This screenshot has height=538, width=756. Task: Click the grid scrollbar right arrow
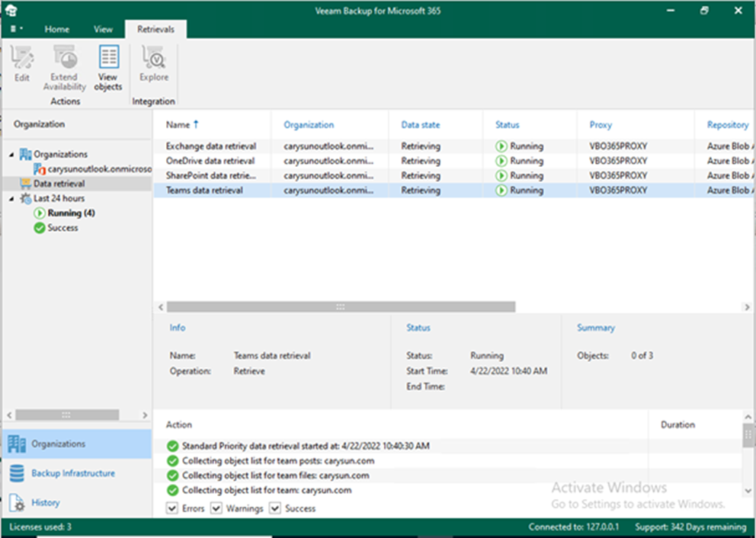(x=747, y=306)
